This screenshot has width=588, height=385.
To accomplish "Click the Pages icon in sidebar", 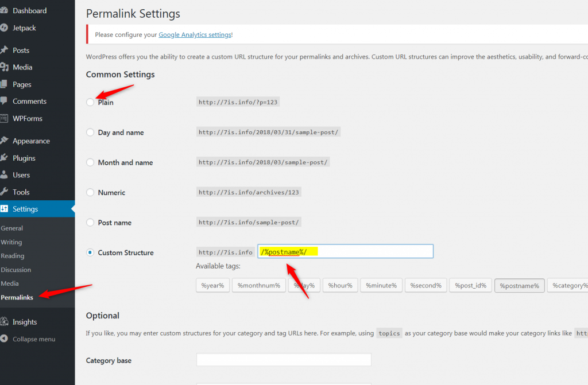I will click(4, 84).
